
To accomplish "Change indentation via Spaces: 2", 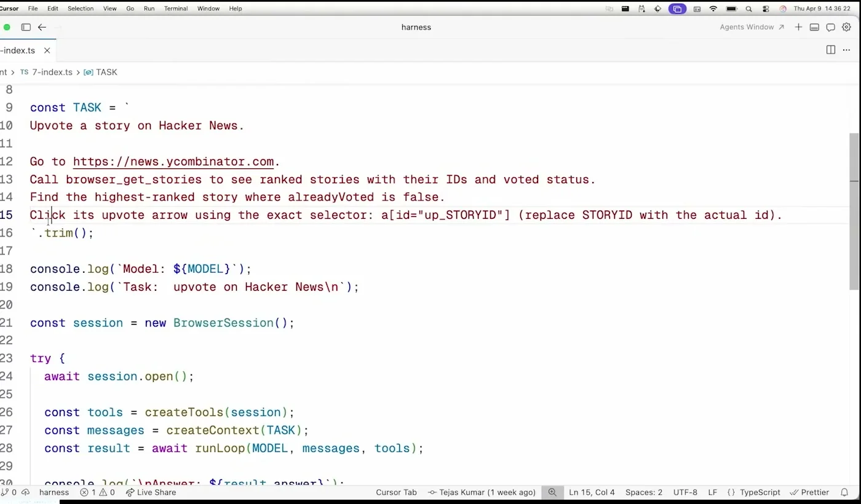I will [644, 492].
